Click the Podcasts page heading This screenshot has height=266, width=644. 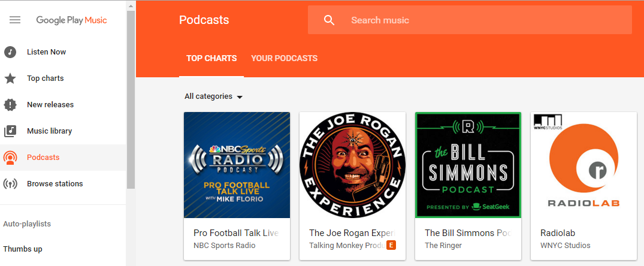pos(204,20)
